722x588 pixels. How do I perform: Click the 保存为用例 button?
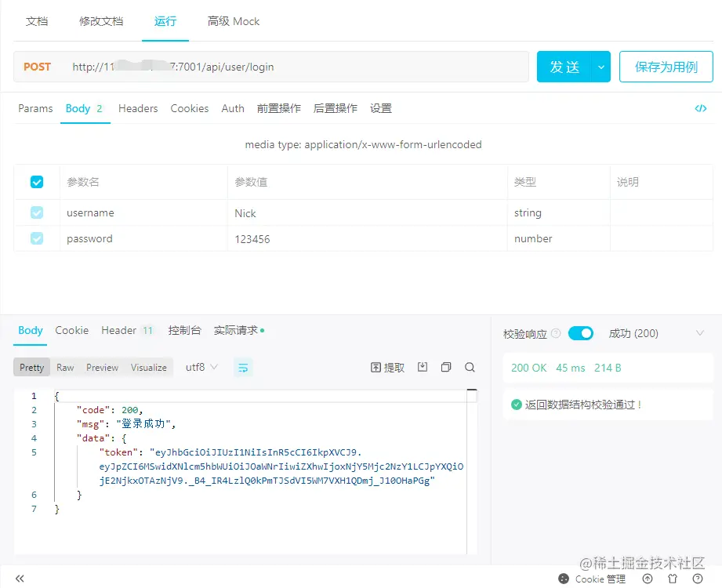666,67
